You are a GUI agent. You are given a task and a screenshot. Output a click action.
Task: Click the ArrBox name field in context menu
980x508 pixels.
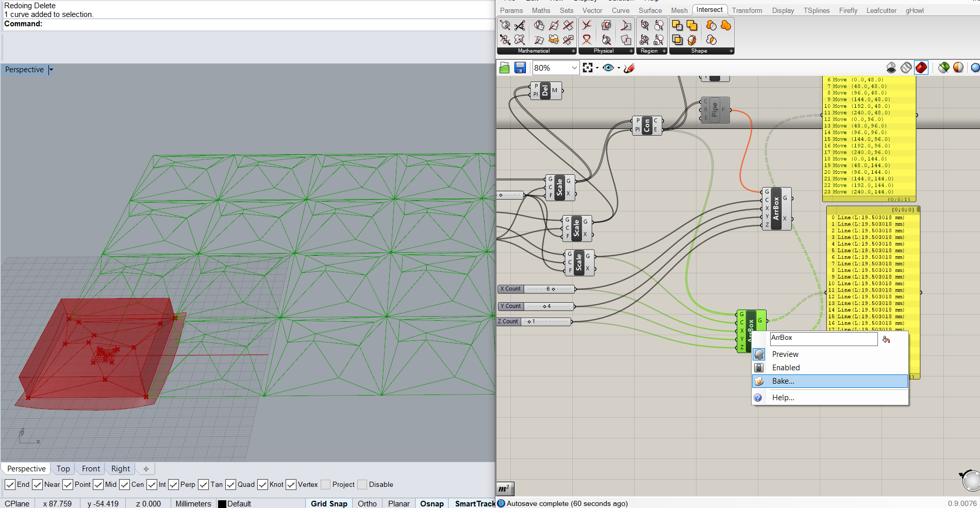pyautogui.click(x=823, y=338)
